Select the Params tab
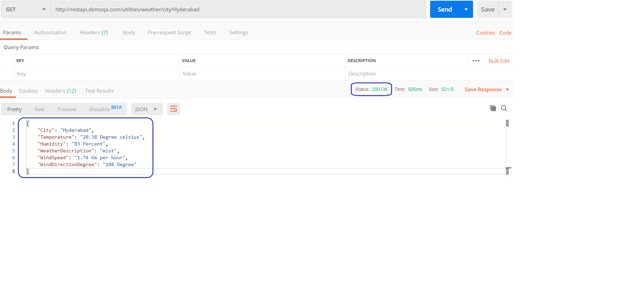Screen dimensions: 644x291 (x=12, y=33)
